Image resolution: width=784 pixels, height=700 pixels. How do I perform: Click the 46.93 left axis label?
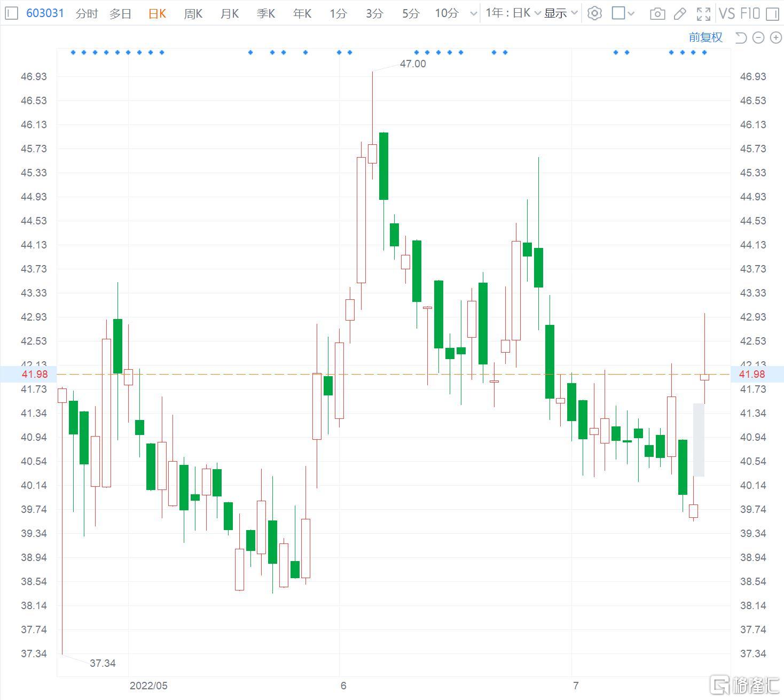click(x=34, y=76)
